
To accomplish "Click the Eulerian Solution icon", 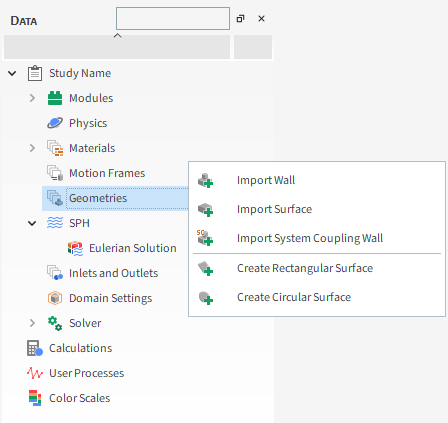I will (x=75, y=248).
